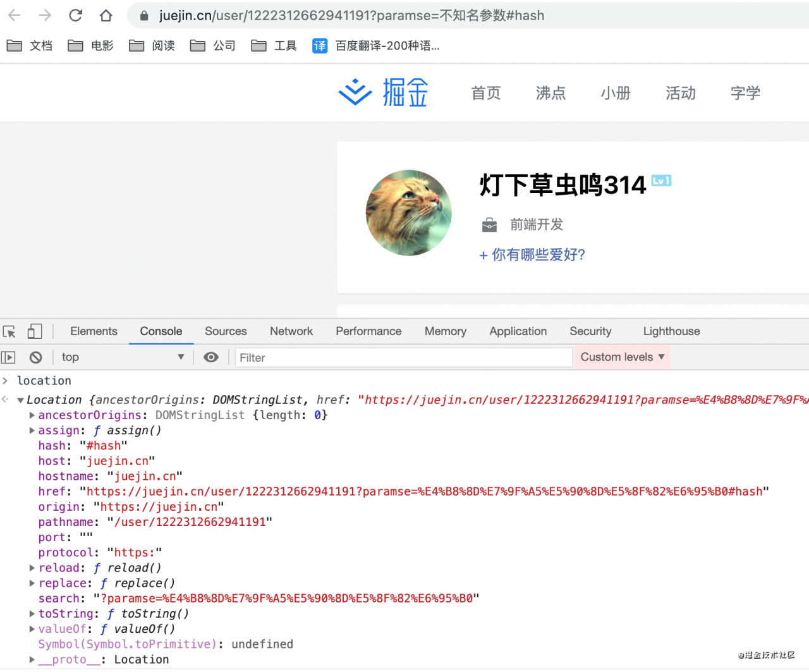The width and height of the screenshot is (809, 672).
Task: Click the cat profile avatar
Action: [408, 212]
